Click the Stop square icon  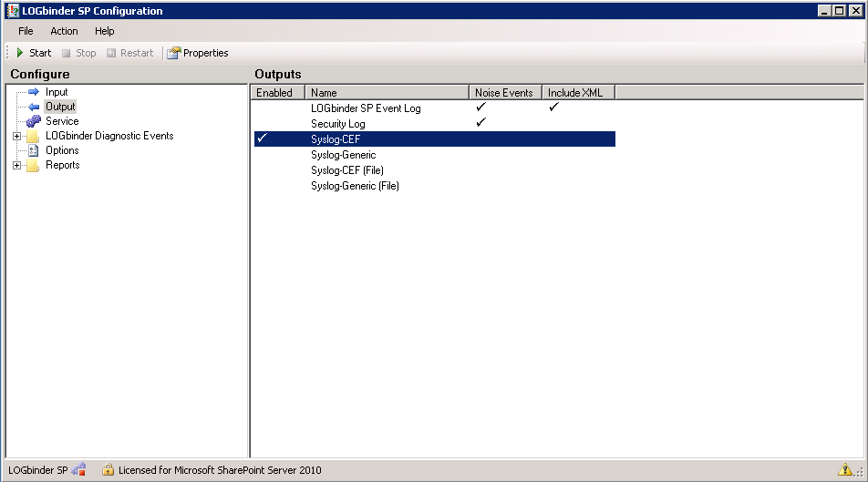[x=66, y=53]
